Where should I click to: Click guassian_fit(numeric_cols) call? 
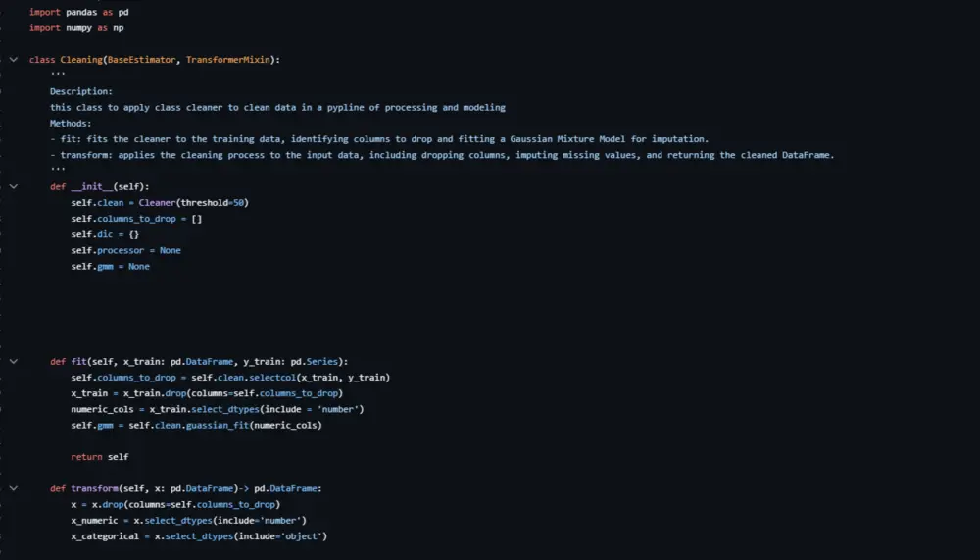pyautogui.click(x=254, y=425)
